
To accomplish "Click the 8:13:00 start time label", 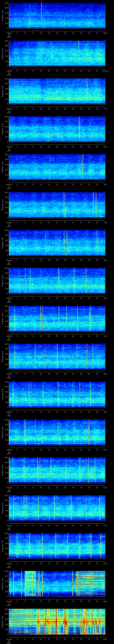I will point(9,601).
